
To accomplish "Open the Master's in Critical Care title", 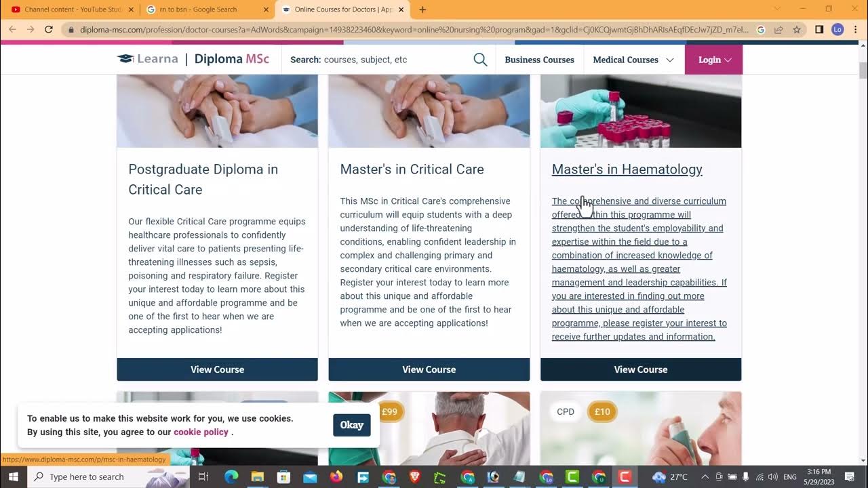I will pyautogui.click(x=412, y=169).
